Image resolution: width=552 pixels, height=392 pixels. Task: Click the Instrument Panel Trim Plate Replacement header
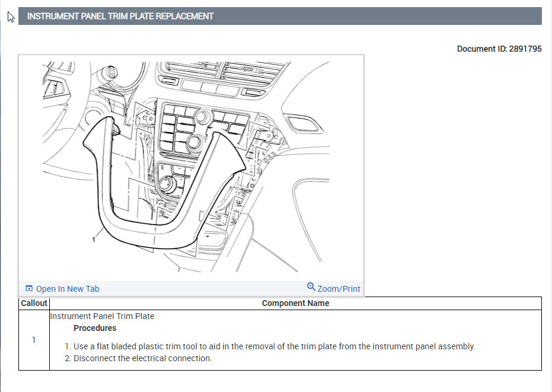pyautogui.click(x=280, y=16)
